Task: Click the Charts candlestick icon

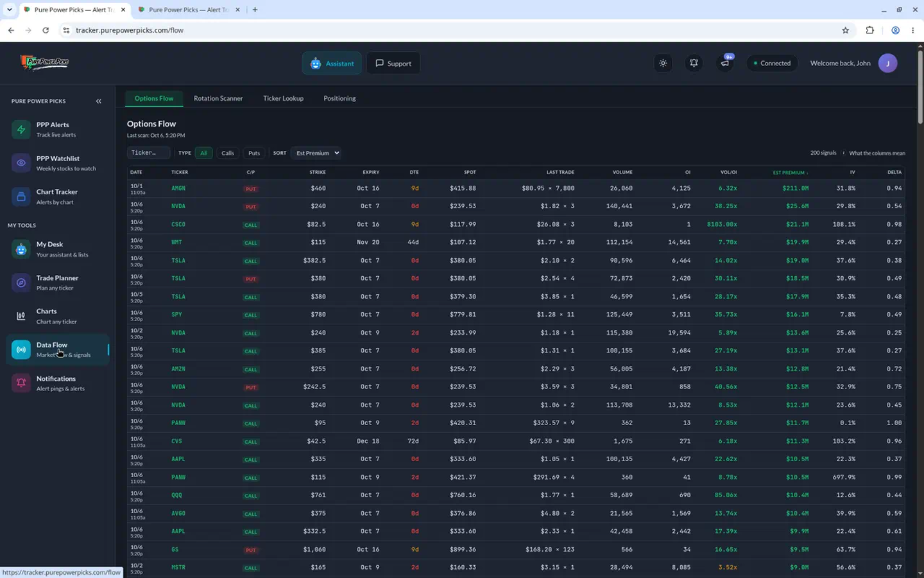Action: (21, 316)
